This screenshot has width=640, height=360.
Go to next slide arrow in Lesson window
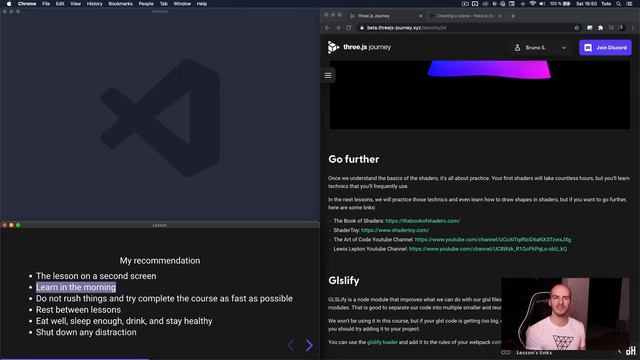(309, 345)
